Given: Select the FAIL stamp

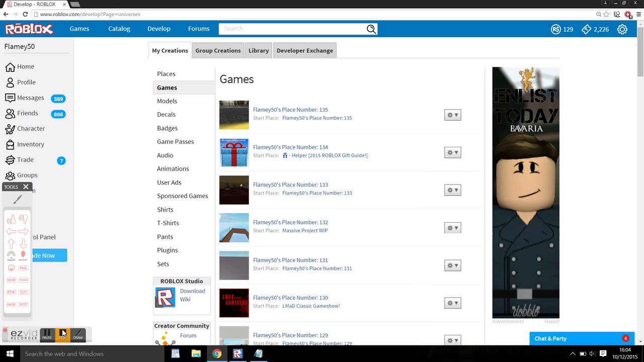Looking at the screenshot, I should tap(23, 268).
